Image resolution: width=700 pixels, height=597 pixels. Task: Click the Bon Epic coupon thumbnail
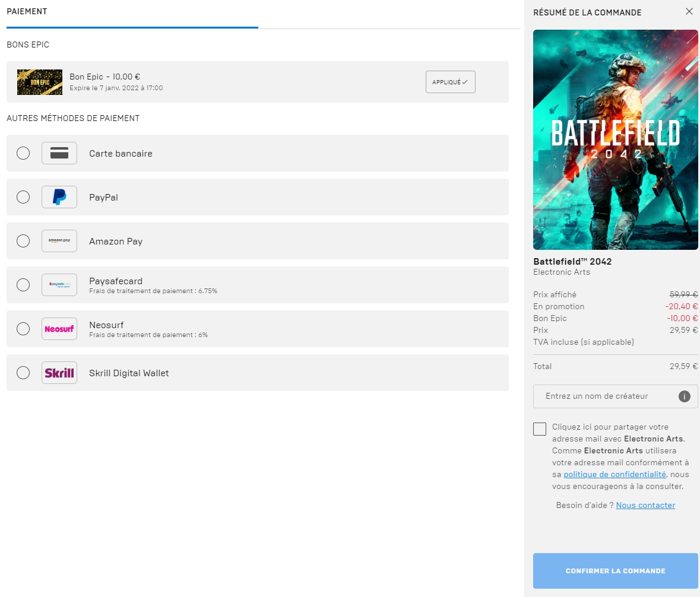(x=40, y=82)
